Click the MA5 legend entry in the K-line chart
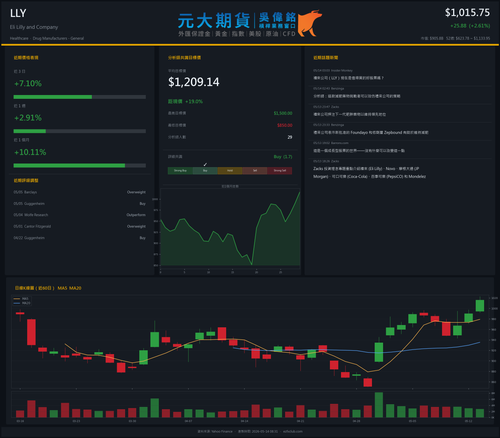The width and height of the screenshot is (500, 438). point(21,299)
